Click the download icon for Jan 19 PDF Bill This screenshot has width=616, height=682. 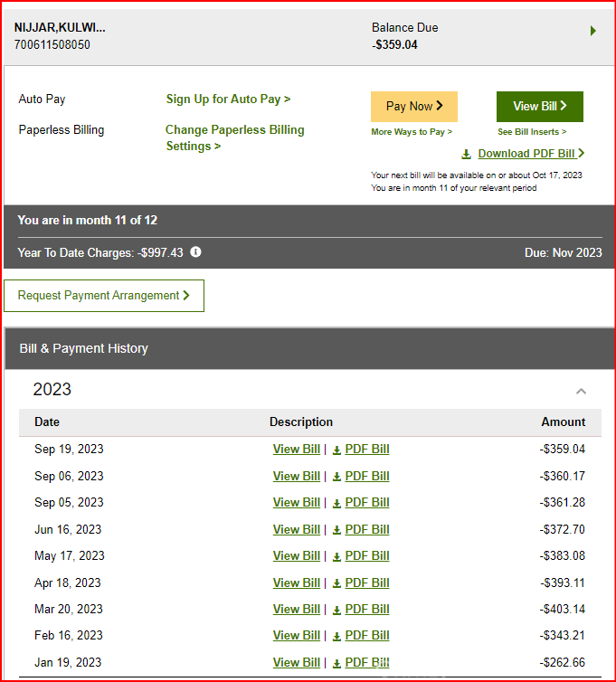tap(336, 663)
